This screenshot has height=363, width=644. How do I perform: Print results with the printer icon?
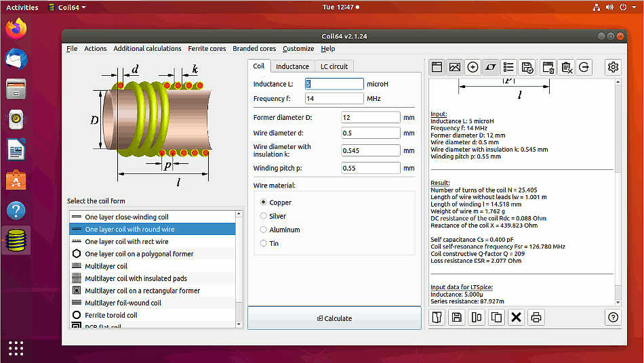[536, 317]
